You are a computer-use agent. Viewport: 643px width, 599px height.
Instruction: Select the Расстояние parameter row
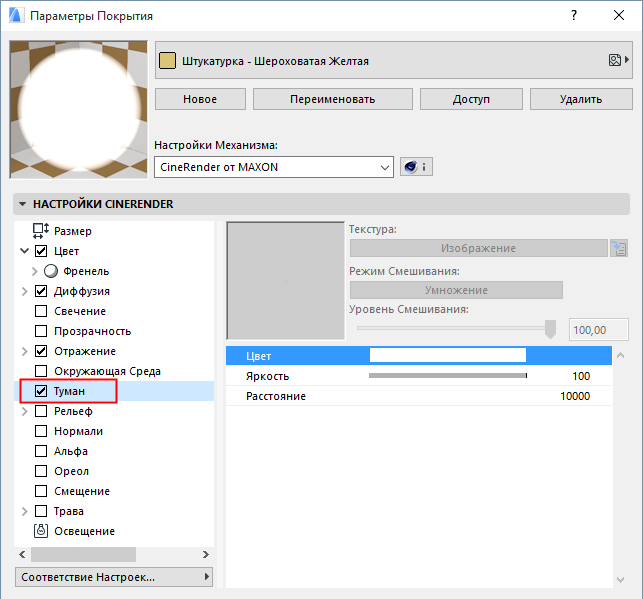tap(419, 396)
